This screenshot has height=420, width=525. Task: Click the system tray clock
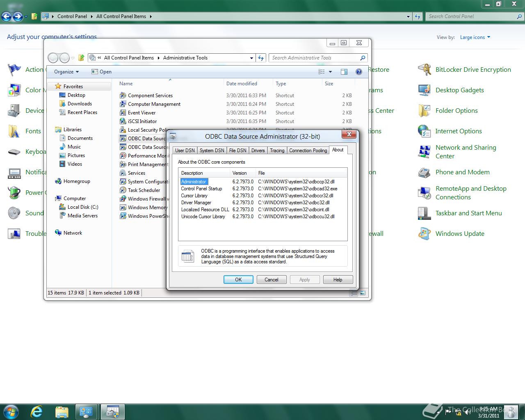point(488,412)
